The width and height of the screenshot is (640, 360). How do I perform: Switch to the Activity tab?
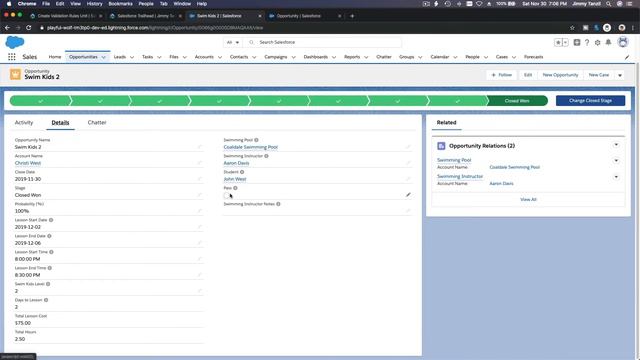click(24, 122)
